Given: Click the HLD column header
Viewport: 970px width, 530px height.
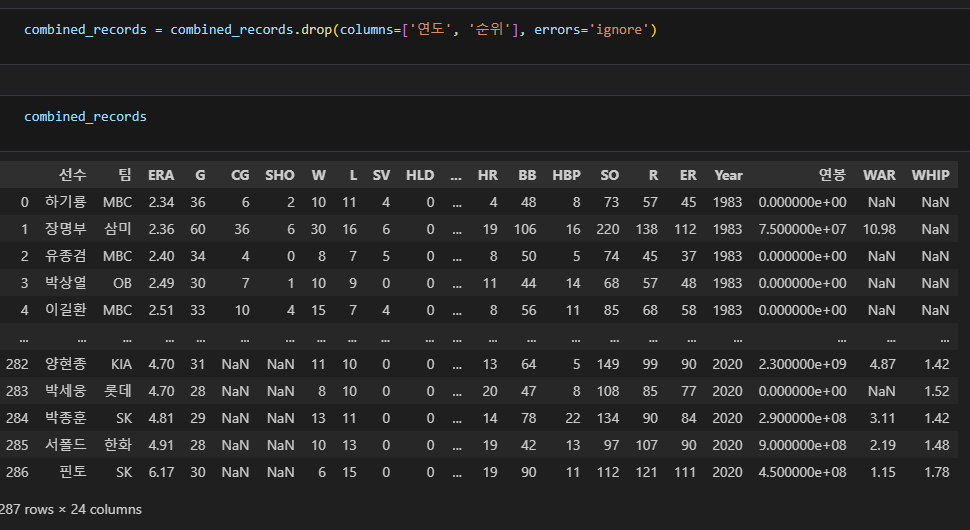Looking at the screenshot, I should click(420, 175).
